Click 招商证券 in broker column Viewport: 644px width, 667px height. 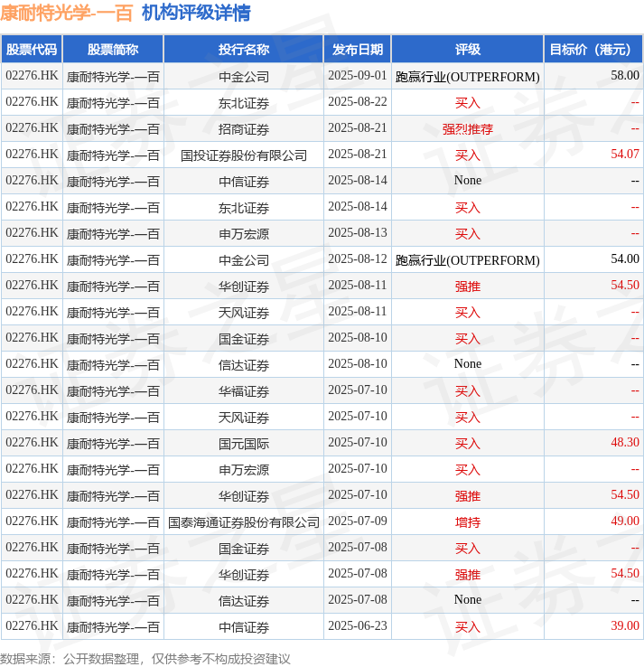[244, 129]
